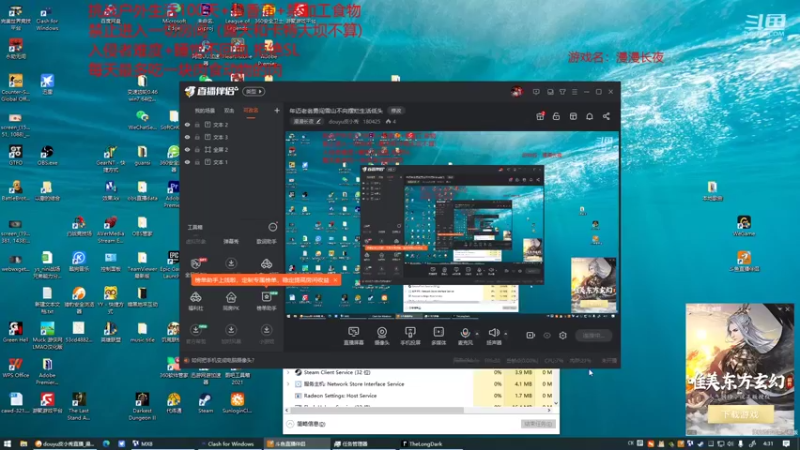This screenshot has height=450, width=800.
Task: Lock the 文本 1 source layer
Action: click(x=197, y=162)
